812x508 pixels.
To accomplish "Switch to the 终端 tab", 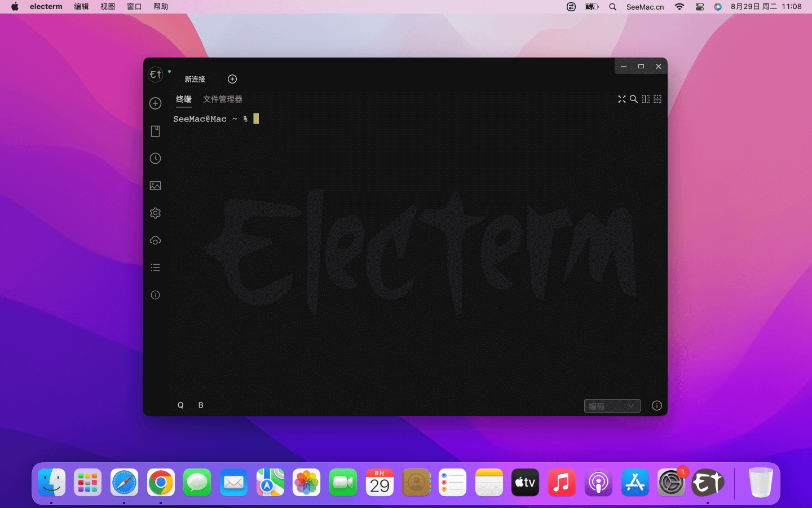I will [x=184, y=99].
